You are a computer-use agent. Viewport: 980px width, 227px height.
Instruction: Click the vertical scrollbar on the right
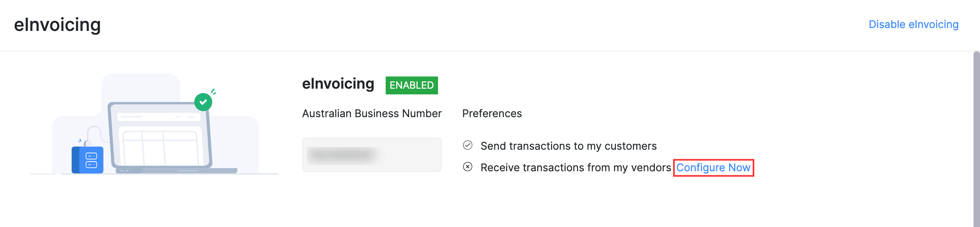976,138
